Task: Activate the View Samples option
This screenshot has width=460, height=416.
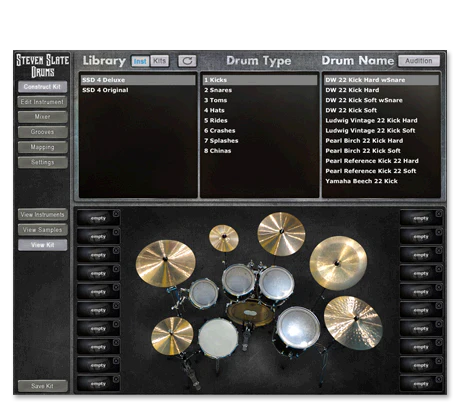Action: 43,230
